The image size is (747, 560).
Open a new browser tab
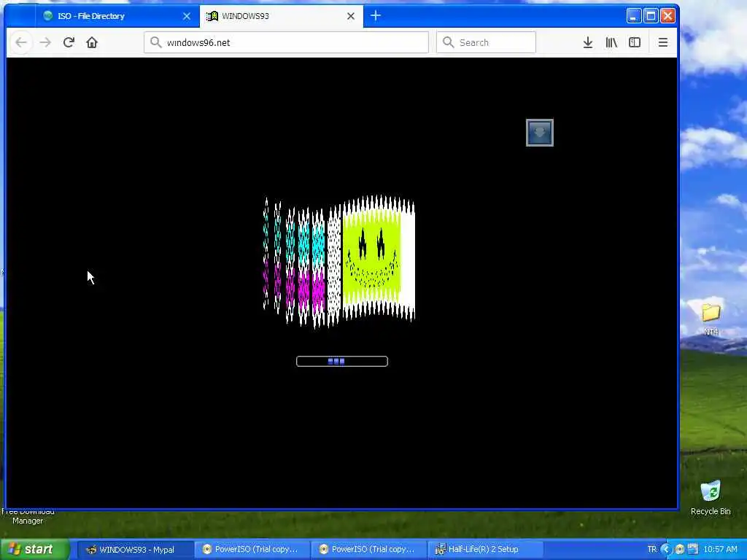click(x=376, y=16)
